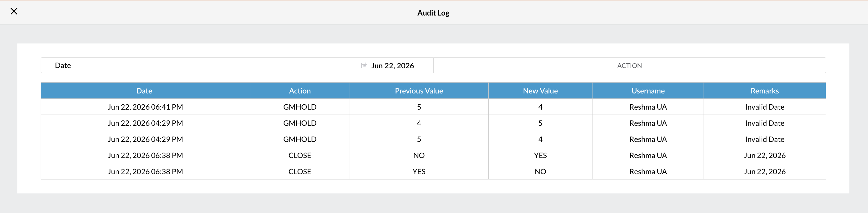The image size is (868, 213).
Task: Select previous value 5 in 06:41 PM row
Action: click(x=419, y=107)
